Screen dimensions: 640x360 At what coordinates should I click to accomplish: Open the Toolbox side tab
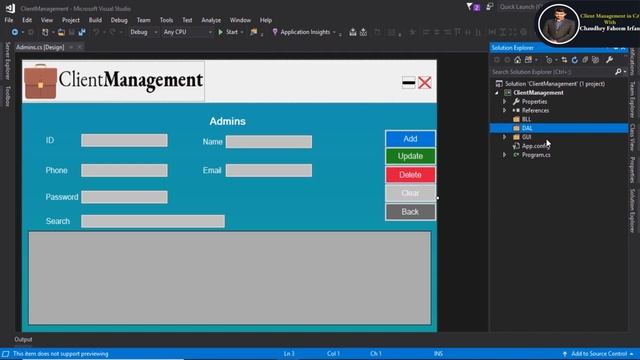7,96
